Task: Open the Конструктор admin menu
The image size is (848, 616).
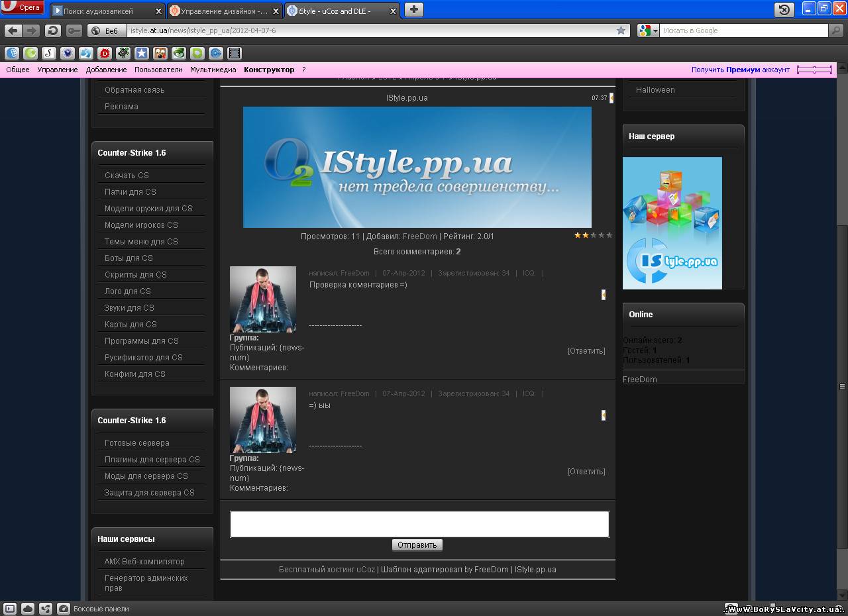Action: (x=269, y=70)
